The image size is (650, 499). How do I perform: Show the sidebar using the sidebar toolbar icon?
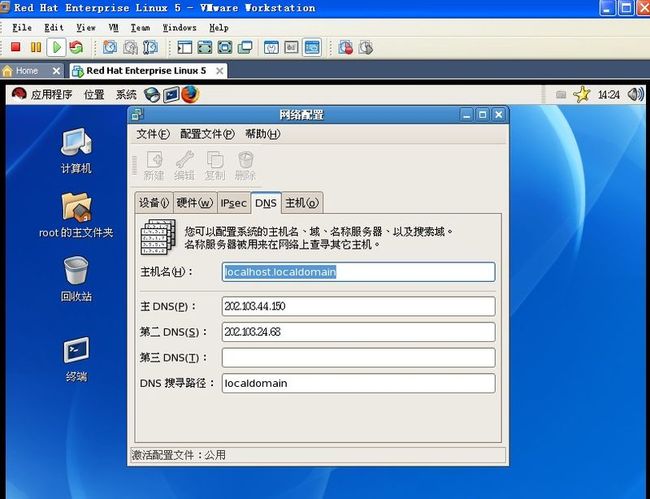click(184, 47)
